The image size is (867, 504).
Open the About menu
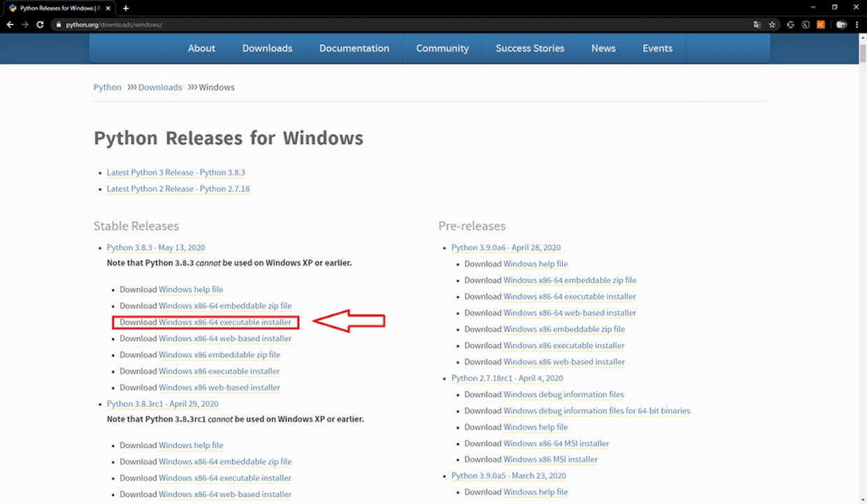(201, 48)
